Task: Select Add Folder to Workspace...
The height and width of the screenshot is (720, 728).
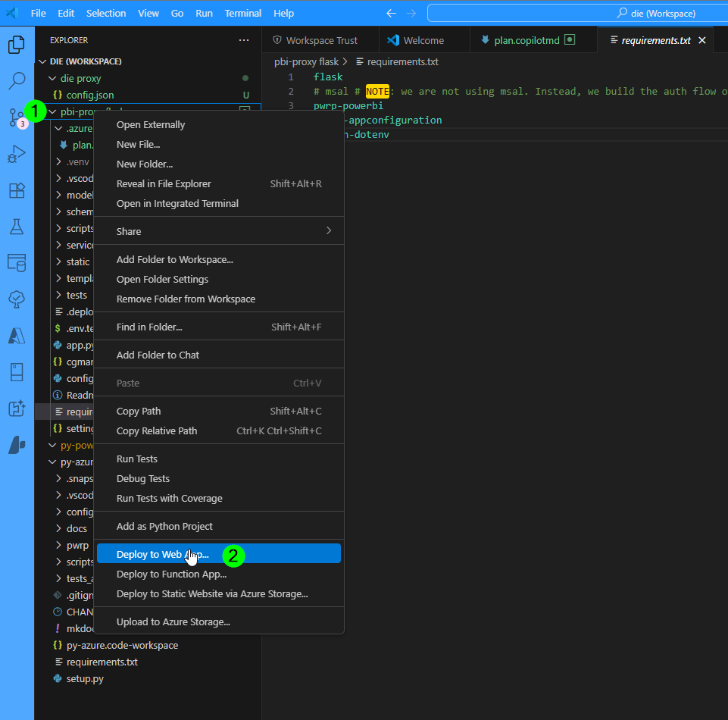Action: [219, 260]
